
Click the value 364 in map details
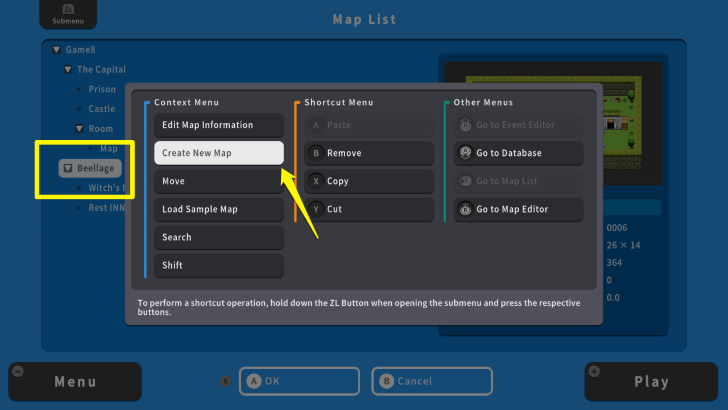(614, 263)
